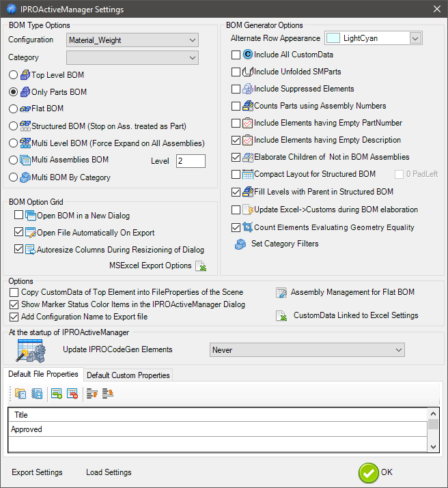Click the save properties toolbar icon
This screenshot has height=488, width=448.
point(38,394)
